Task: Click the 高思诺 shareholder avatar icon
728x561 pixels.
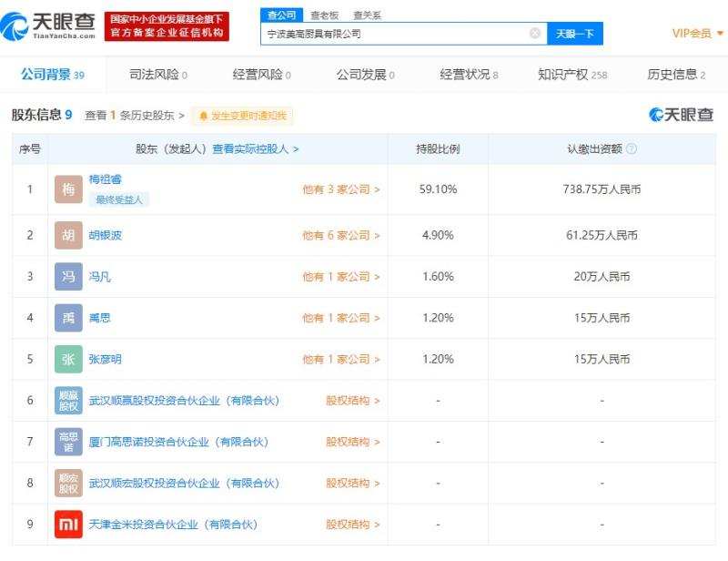Action: 67,441
